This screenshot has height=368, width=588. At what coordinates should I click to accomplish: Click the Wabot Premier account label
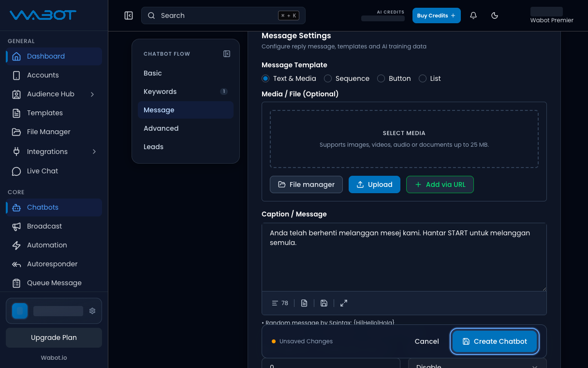pyautogui.click(x=552, y=20)
